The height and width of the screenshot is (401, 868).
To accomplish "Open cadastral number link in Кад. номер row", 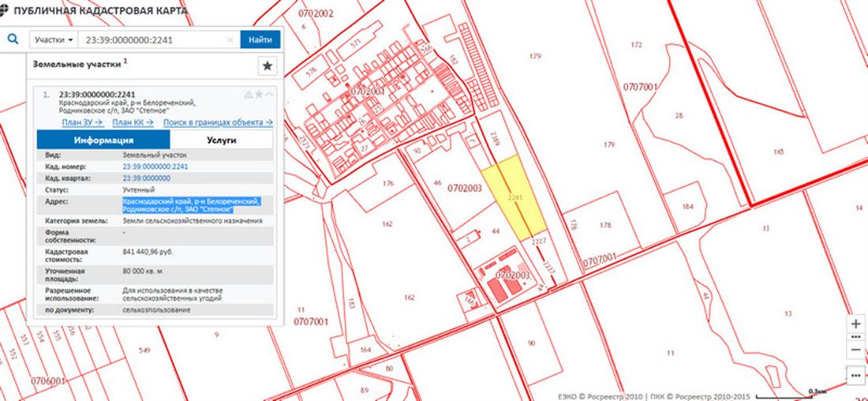I will pos(155,167).
